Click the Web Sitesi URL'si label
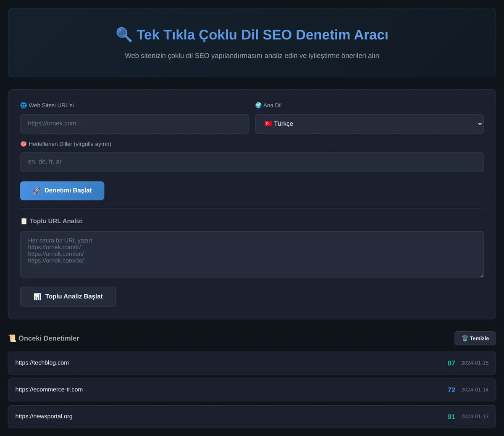This screenshot has width=504, height=436. pyautogui.click(x=51, y=105)
